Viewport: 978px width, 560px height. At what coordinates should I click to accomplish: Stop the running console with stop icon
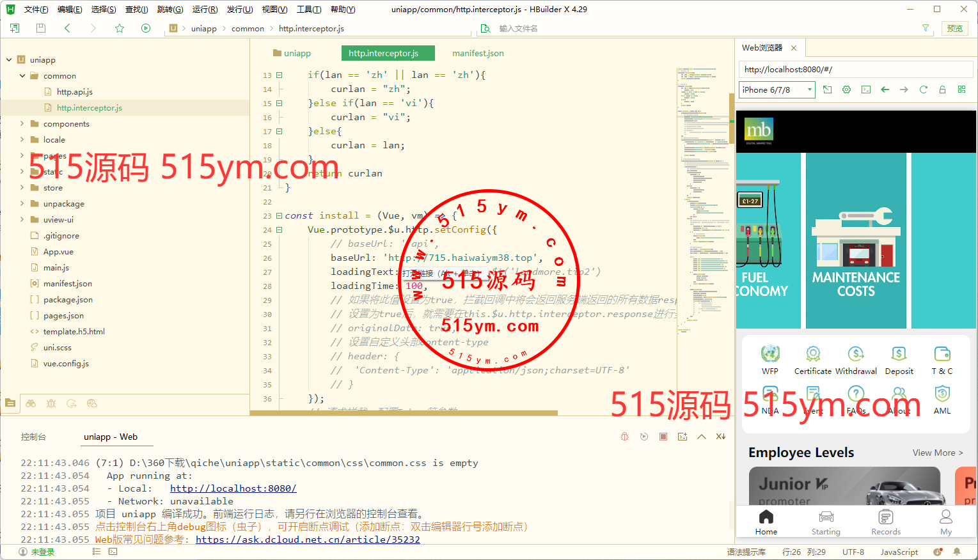[663, 437]
